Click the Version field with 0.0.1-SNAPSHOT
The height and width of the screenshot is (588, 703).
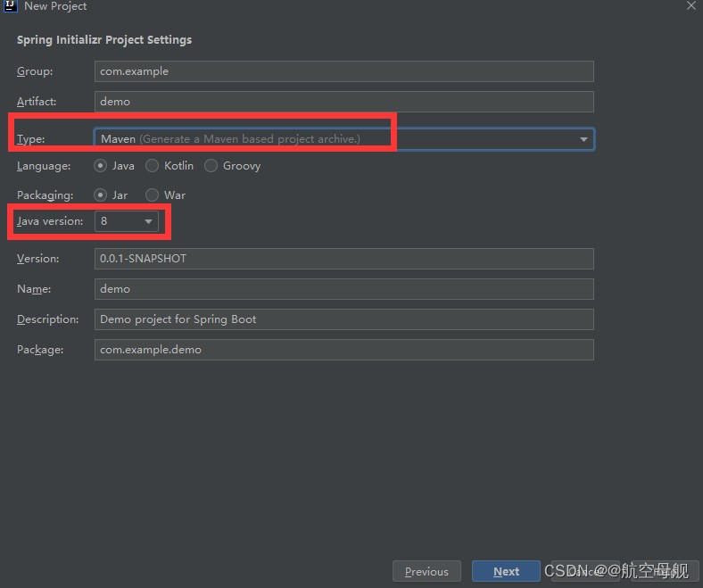pyautogui.click(x=343, y=259)
